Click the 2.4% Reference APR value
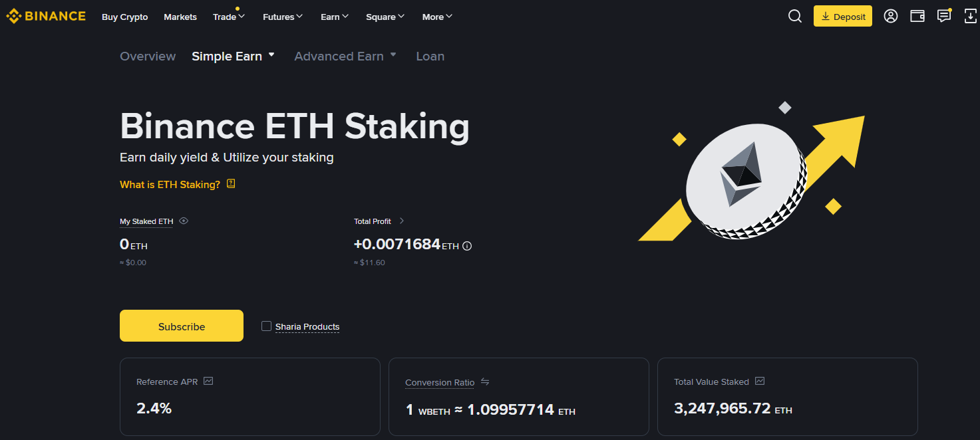Screen dimensions: 980x440 point(154,408)
